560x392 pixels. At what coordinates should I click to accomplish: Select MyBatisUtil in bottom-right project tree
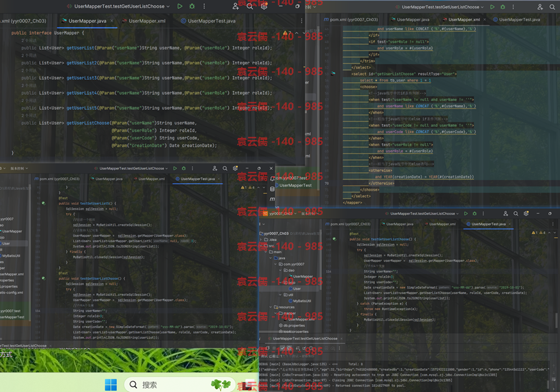coord(299,301)
